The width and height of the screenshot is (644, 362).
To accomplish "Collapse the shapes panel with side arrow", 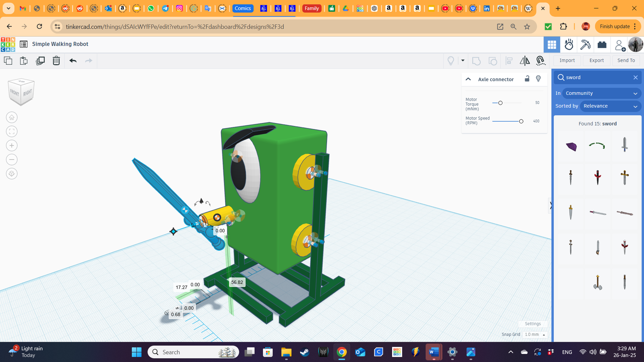I will pyautogui.click(x=550, y=205).
